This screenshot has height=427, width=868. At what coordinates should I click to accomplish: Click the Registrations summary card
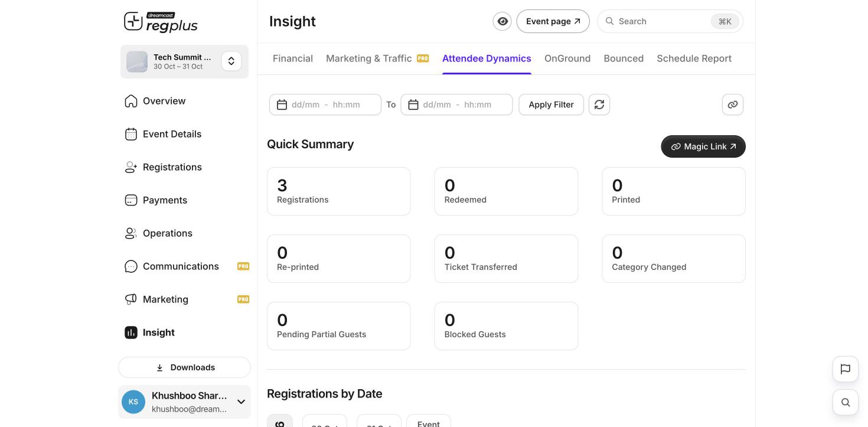coord(338,191)
